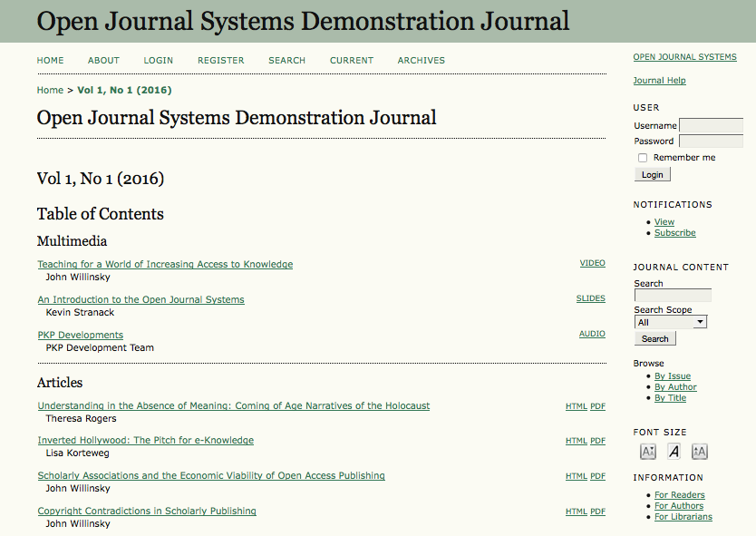
Task: Click the decrease font size icon
Action: point(647,452)
